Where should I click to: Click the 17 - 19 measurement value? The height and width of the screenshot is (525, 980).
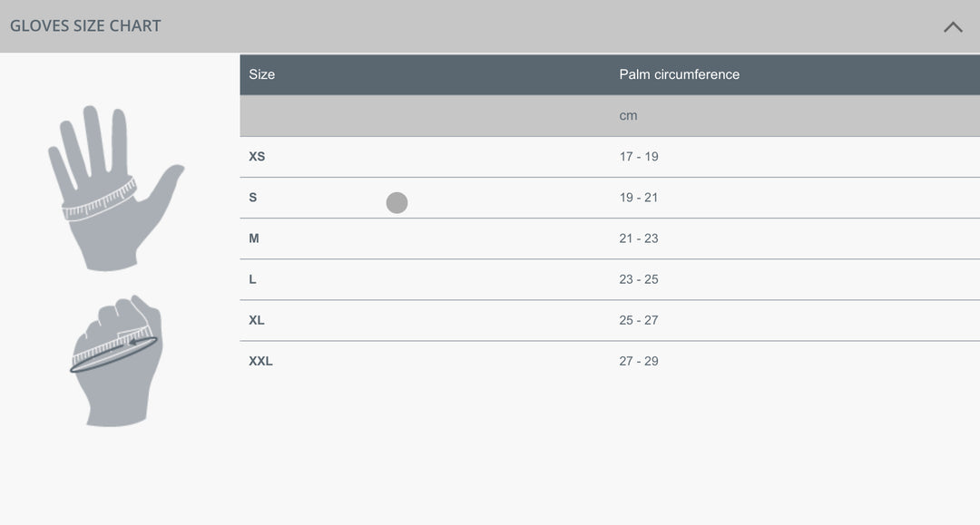[x=639, y=157]
